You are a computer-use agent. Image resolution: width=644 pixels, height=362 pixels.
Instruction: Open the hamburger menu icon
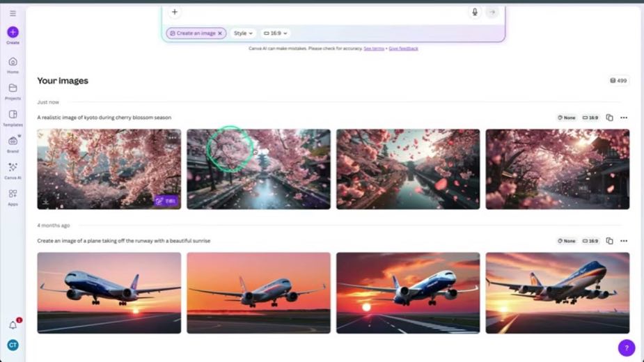pos(13,13)
